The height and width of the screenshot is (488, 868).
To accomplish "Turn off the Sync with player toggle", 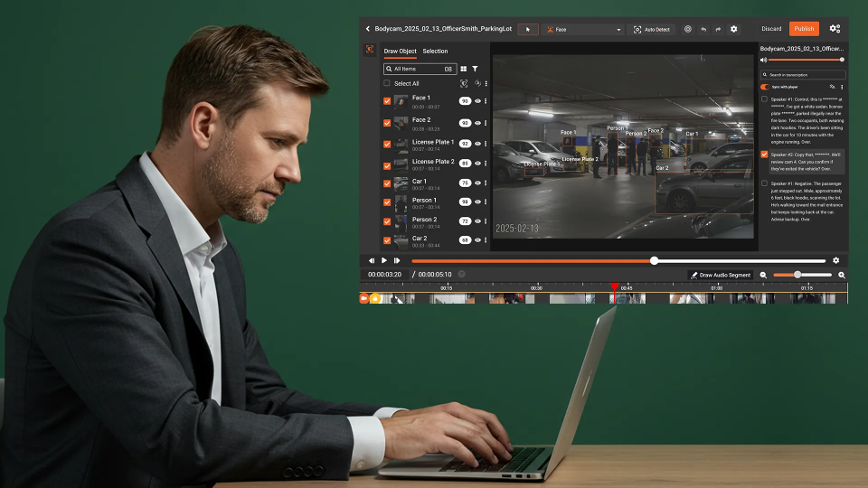I will click(x=764, y=87).
